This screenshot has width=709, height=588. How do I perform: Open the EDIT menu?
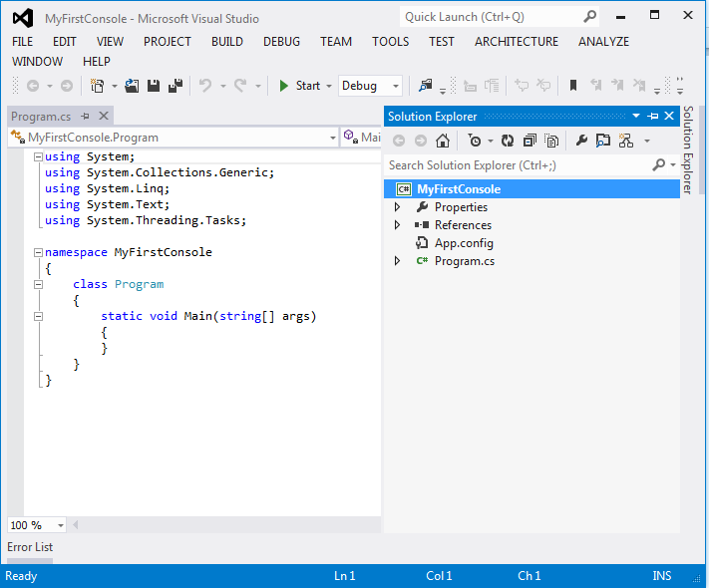[x=64, y=42]
